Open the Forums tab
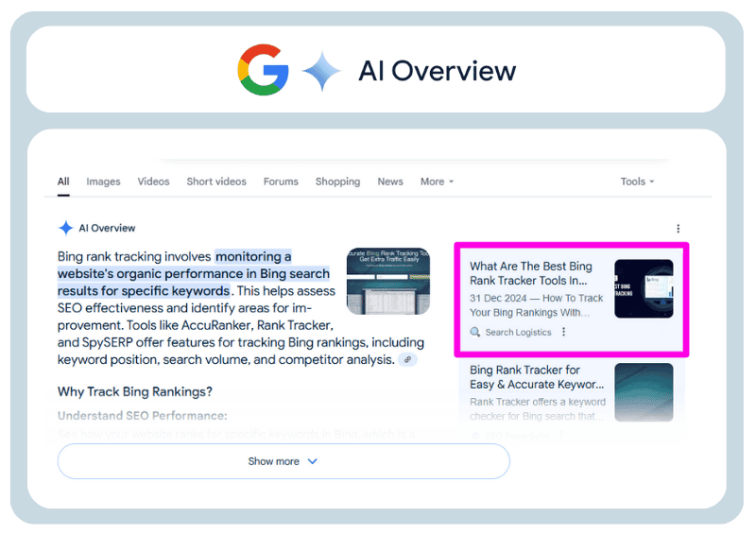The height and width of the screenshot is (535, 756). [281, 181]
